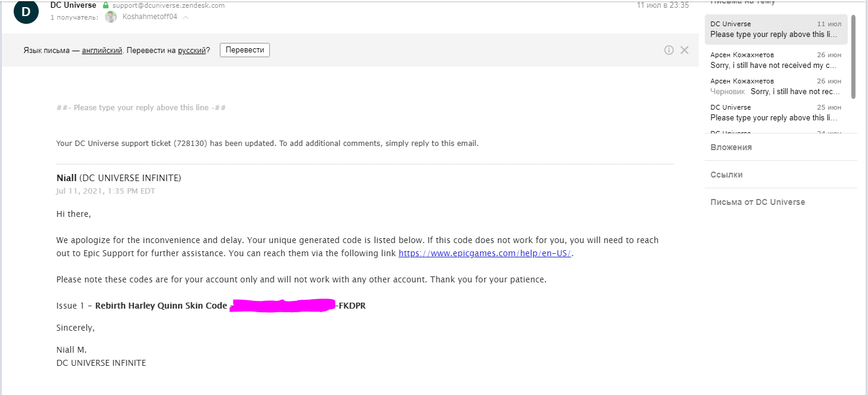Open the 'Черновик' draft message
Viewport: 868px width, 395px height.
[775, 86]
